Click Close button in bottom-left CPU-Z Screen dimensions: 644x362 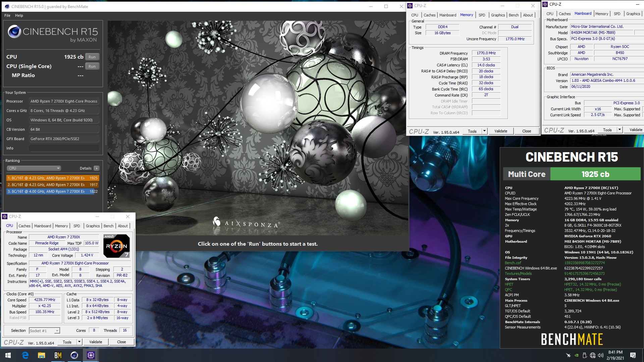[121, 342]
